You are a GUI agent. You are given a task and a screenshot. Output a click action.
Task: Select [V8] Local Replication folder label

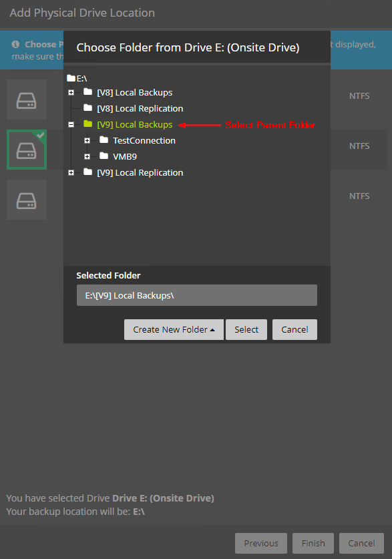tap(140, 108)
